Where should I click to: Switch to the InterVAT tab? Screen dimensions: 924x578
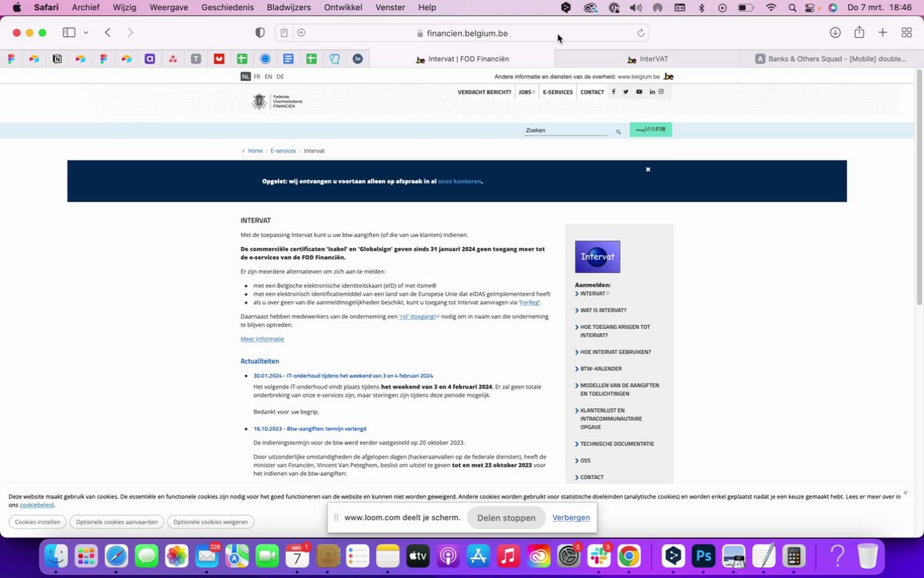[648, 59]
